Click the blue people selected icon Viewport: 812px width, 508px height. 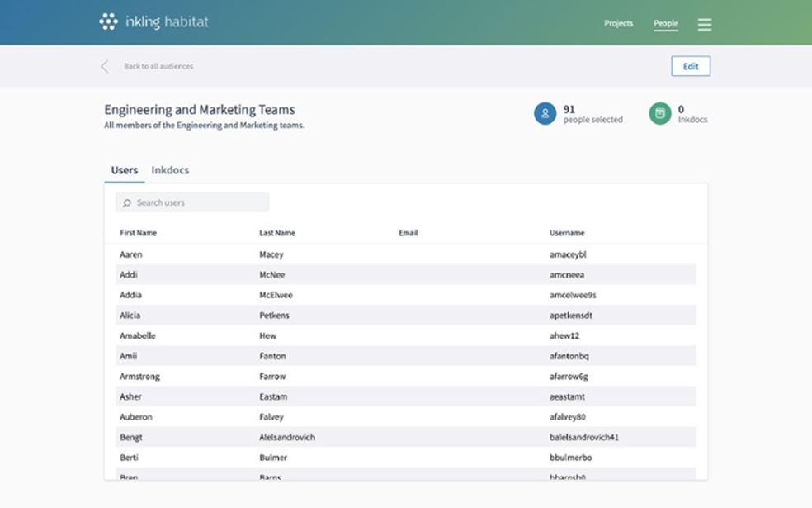[x=545, y=114]
